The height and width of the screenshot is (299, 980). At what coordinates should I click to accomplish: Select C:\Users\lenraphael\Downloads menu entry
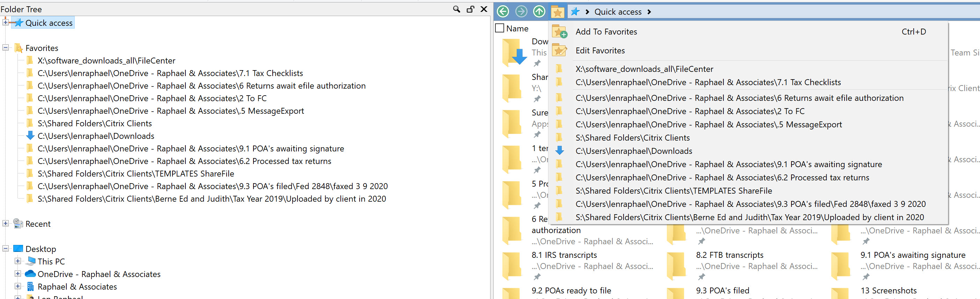[x=748, y=151]
